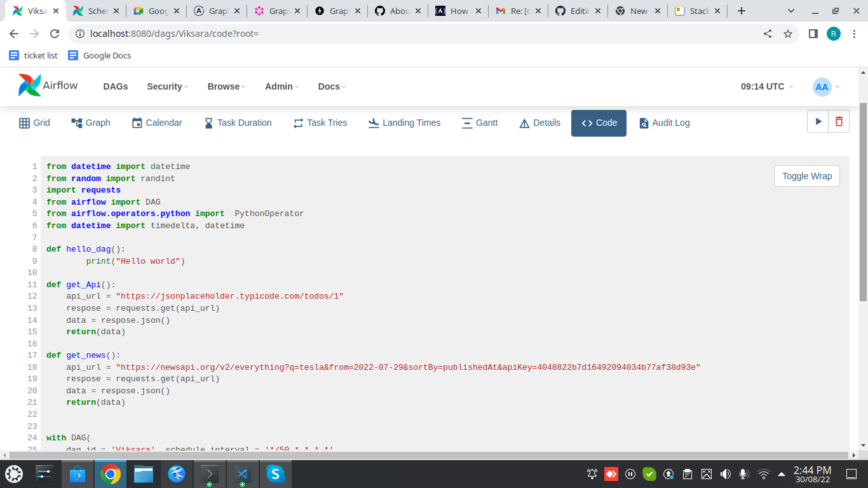Open Visual Studio Code from the taskbar
Image resolution: width=868 pixels, height=488 pixels.
coord(242,474)
